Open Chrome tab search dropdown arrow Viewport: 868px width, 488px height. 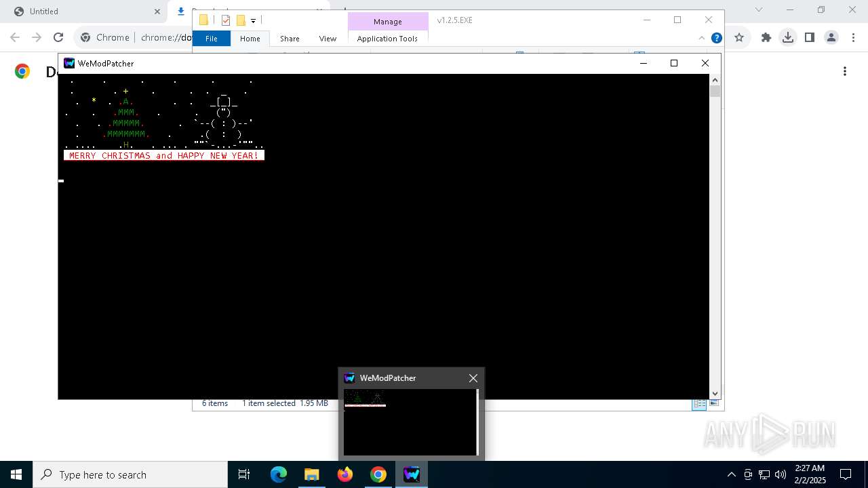[759, 9]
